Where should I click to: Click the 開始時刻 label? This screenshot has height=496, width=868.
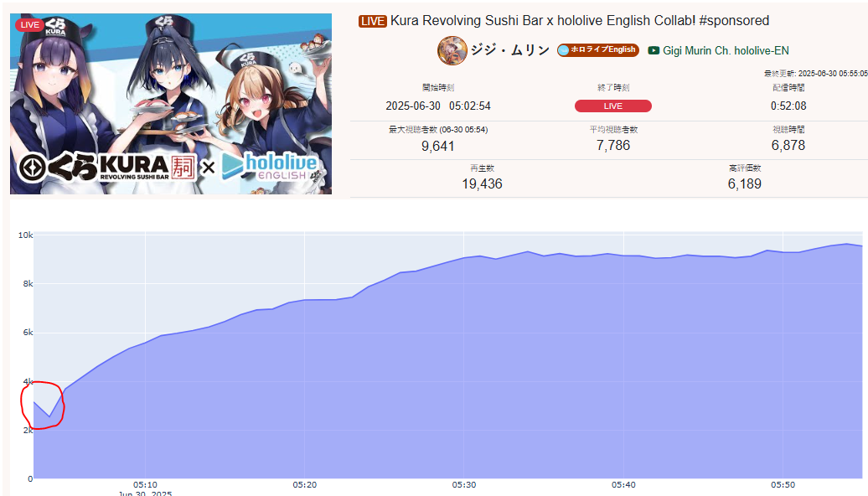438,87
